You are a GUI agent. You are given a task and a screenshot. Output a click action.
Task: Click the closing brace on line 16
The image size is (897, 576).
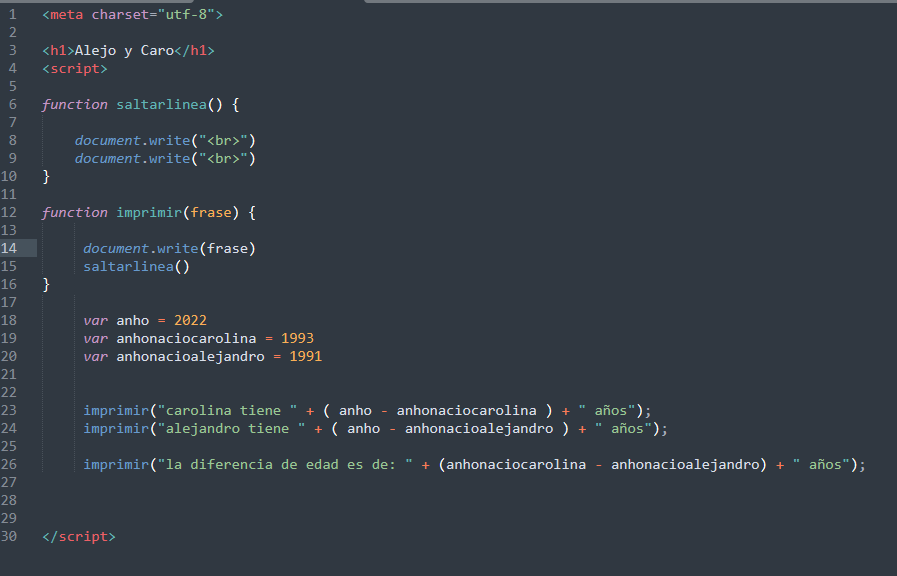pyautogui.click(x=46, y=284)
